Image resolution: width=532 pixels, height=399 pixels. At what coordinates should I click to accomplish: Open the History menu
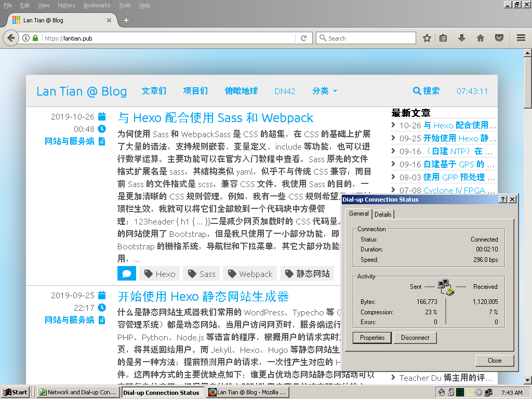click(66, 5)
